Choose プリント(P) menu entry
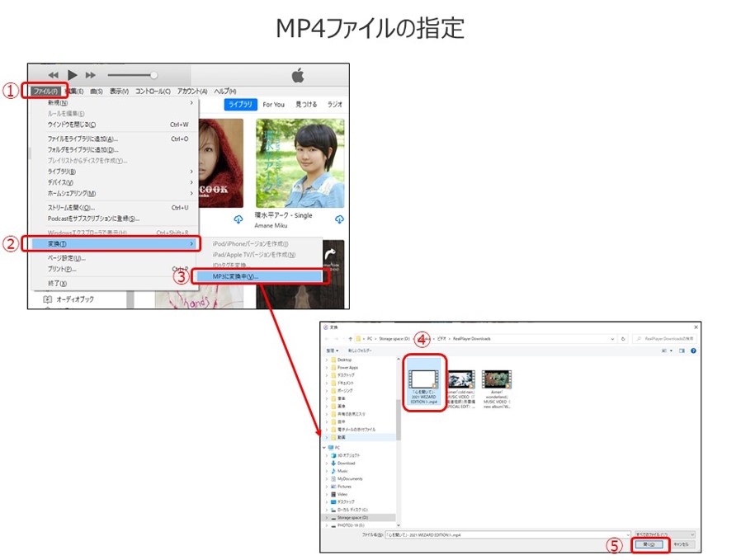The image size is (741, 560). pos(115,269)
